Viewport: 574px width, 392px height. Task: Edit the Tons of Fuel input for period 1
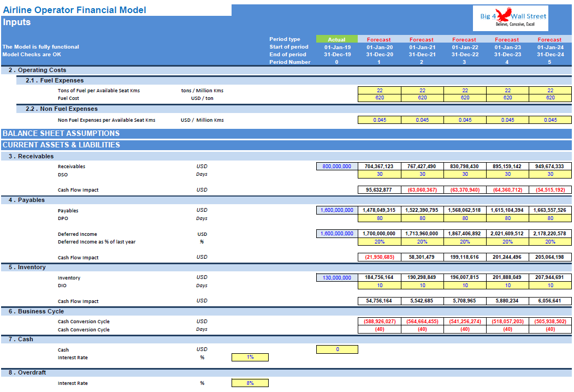(x=379, y=90)
